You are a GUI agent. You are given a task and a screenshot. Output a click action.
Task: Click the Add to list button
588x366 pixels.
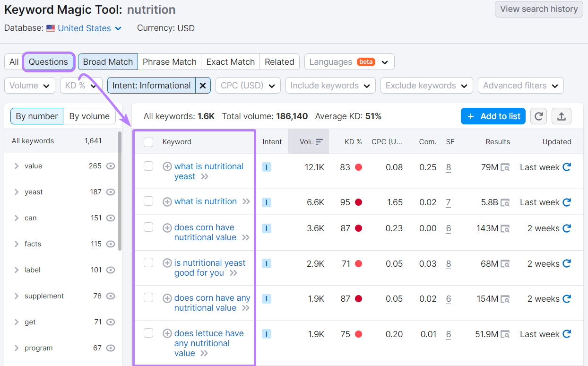(493, 116)
